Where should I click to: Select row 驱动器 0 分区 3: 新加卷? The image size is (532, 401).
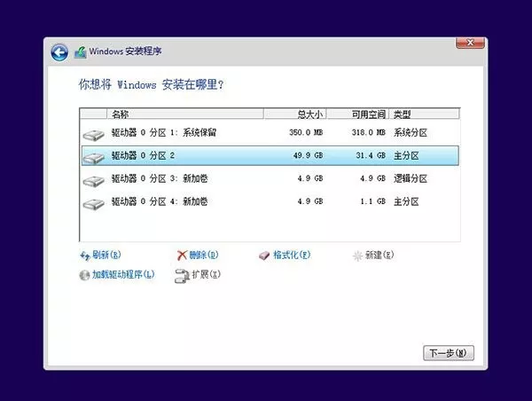(270, 178)
